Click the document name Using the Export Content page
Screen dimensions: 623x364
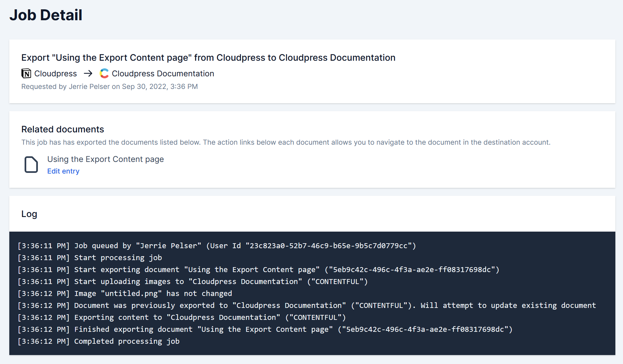coord(106,159)
